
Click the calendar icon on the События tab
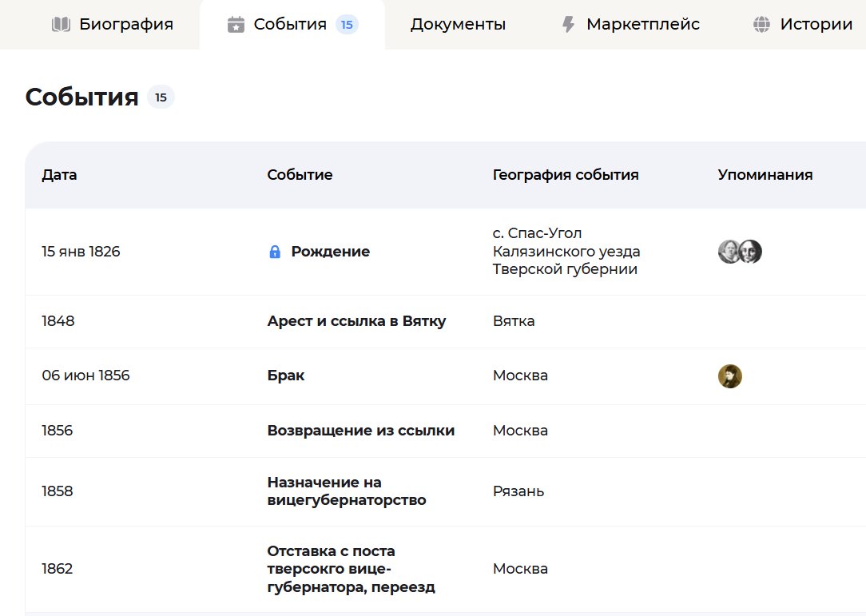[x=236, y=23]
